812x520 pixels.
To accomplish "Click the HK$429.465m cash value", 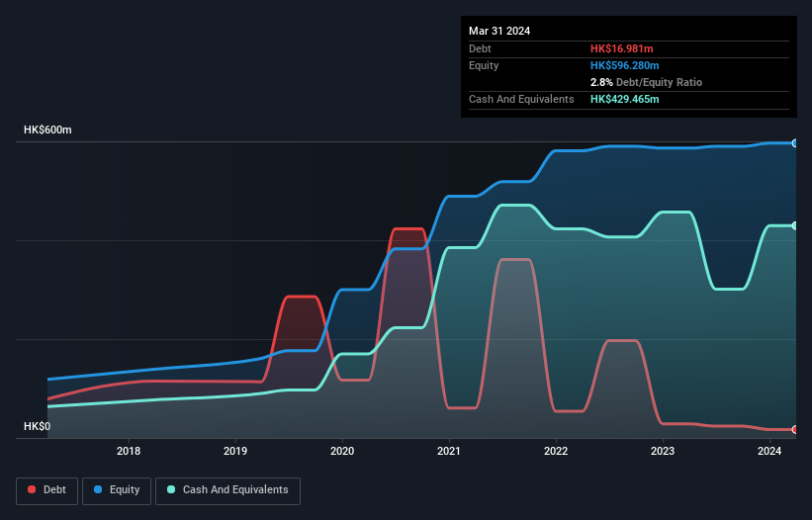I will [x=624, y=99].
